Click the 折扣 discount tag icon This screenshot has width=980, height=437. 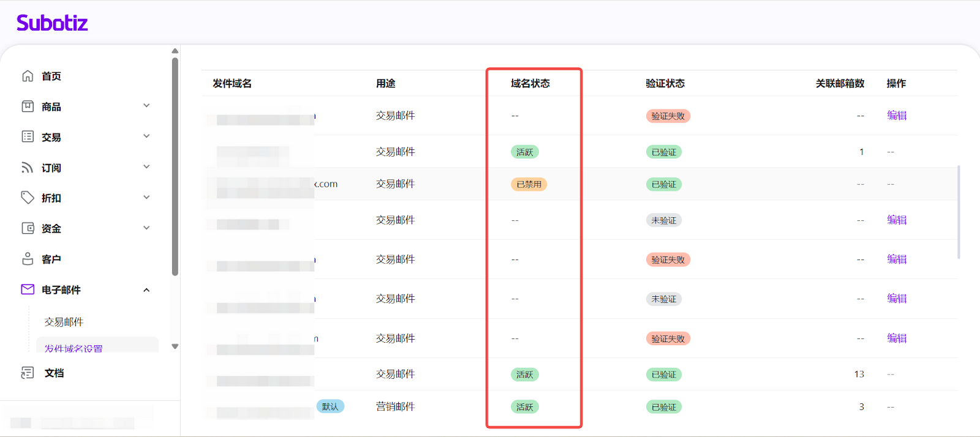[x=28, y=198]
